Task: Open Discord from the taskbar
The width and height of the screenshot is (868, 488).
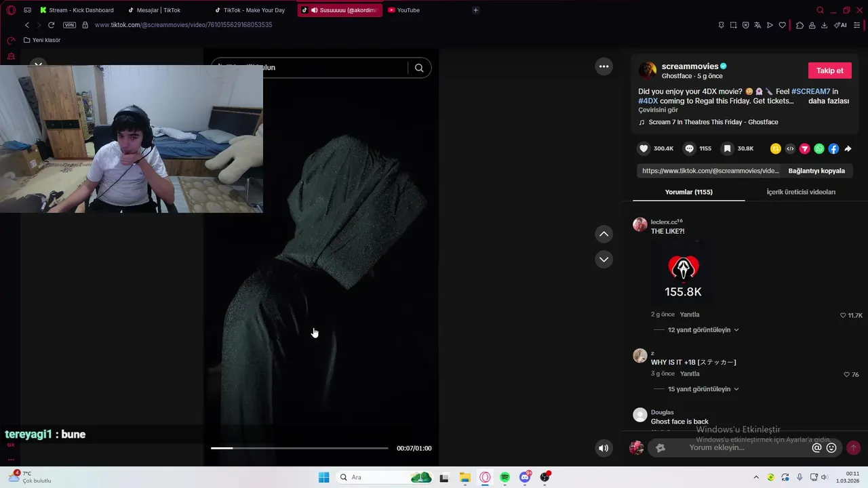Action: coord(525,477)
